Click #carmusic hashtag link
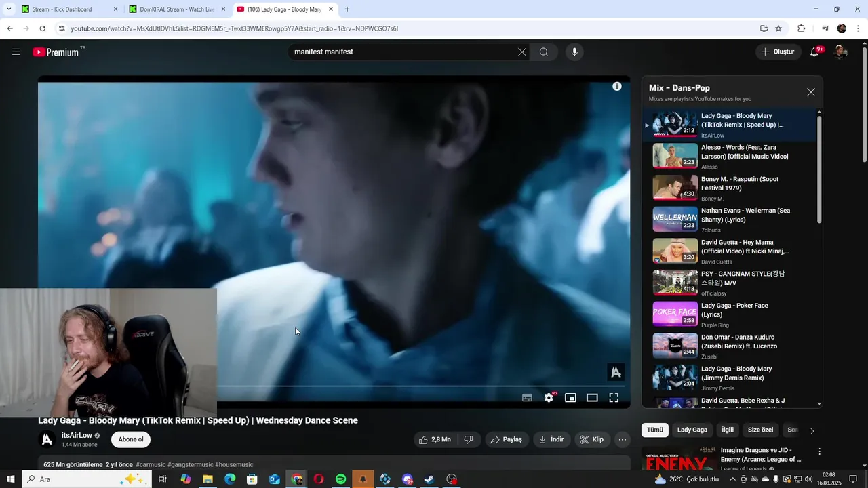This screenshot has width=868, height=488. (x=151, y=465)
